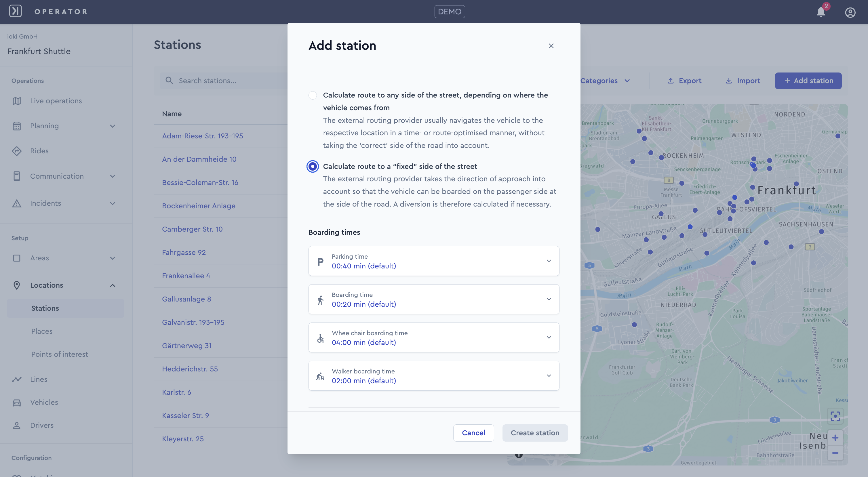868x477 pixels.
Task: Collapse the Locations menu chevron
Action: click(x=113, y=285)
